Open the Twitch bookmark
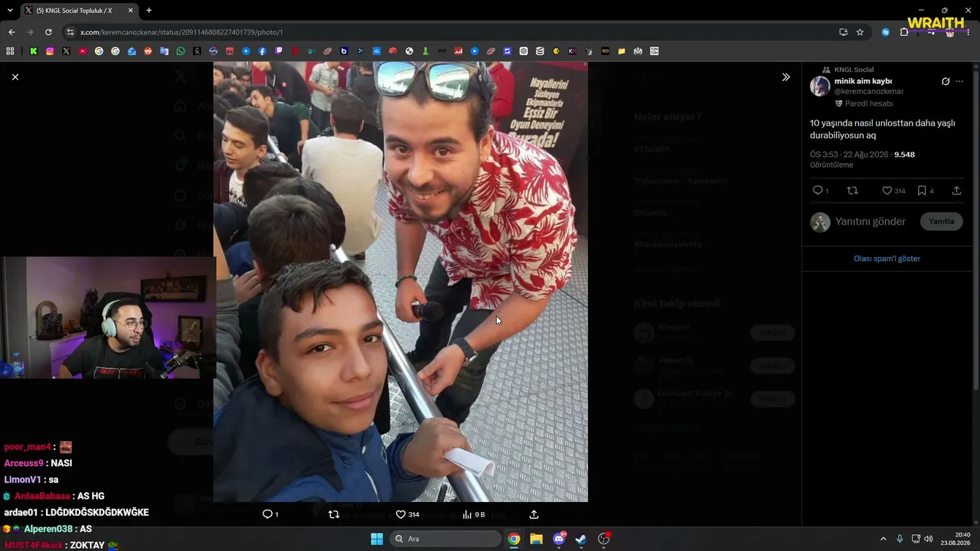Screen dimensions: 980x551 [279, 51]
